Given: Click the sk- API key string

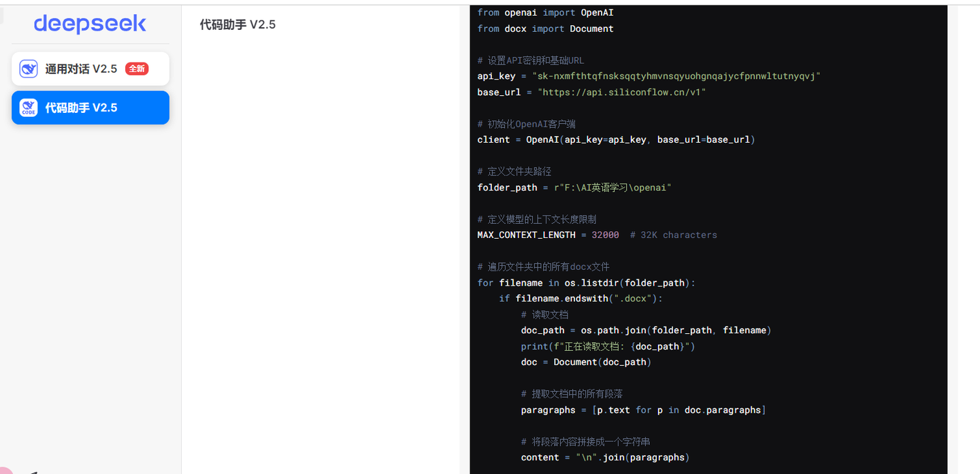Looking at the screenshot, I should [676, 76].
